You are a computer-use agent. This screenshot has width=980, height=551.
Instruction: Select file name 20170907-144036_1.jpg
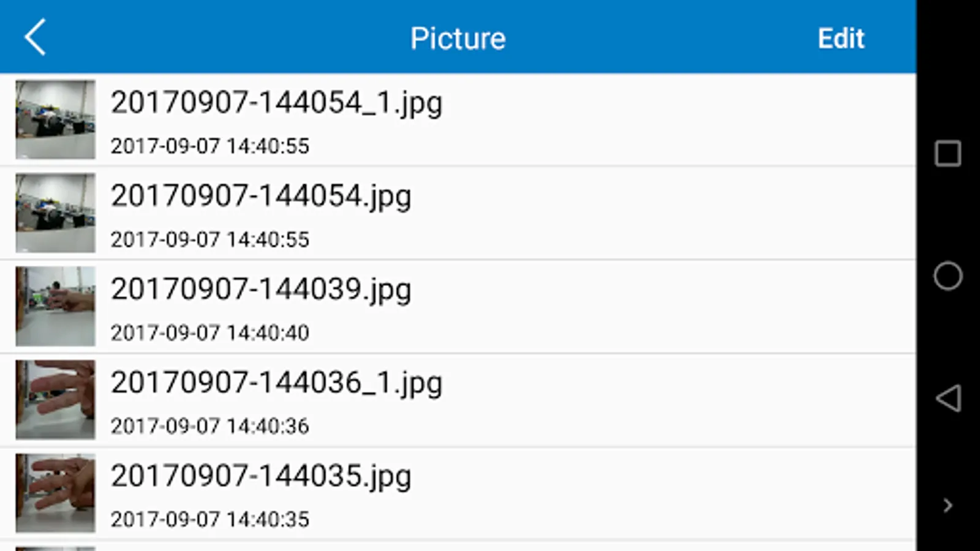pyautogui.click(x=276, y=383)
